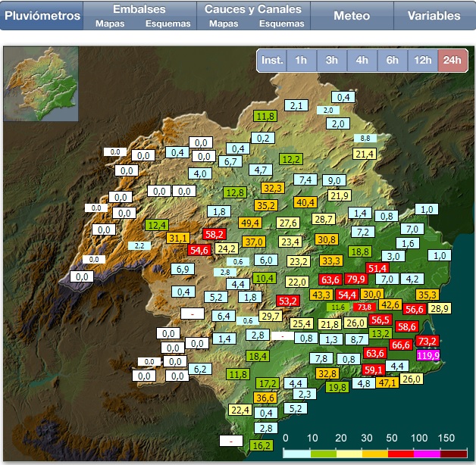Image resolution: width=476 pixels, height=465 pixels.
Task: Open Esquemas under Cauces y Canales
Action: click(282, 23)
